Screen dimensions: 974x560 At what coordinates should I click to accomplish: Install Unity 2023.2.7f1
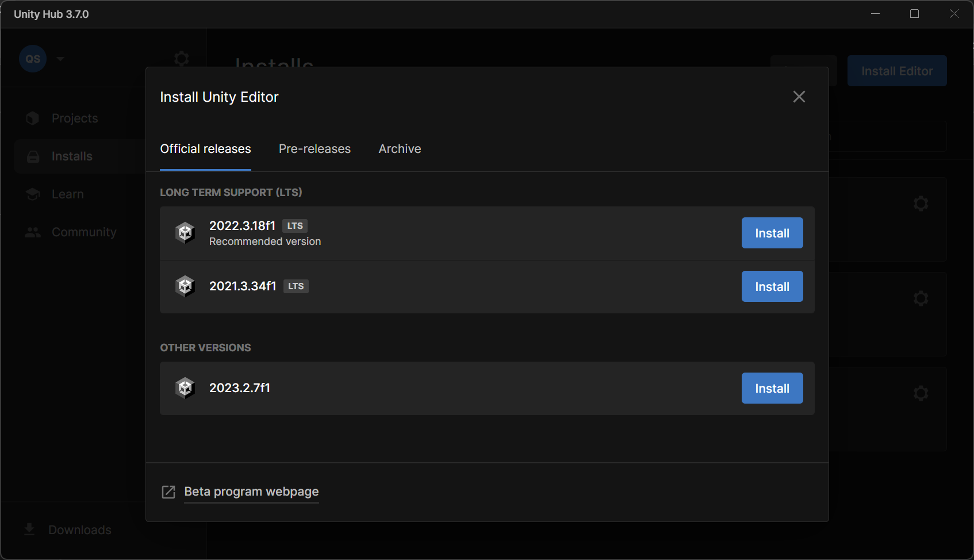(772, 388)
